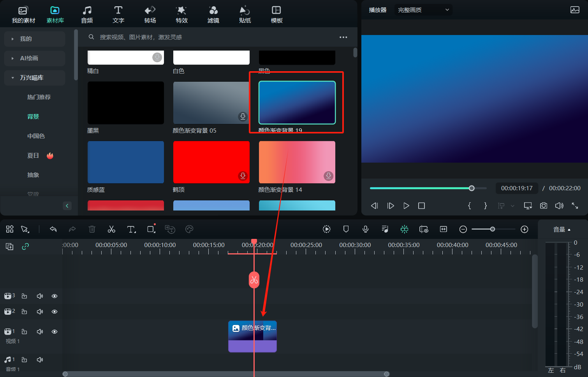Click the player progress slider handle

tap(472, 188)
